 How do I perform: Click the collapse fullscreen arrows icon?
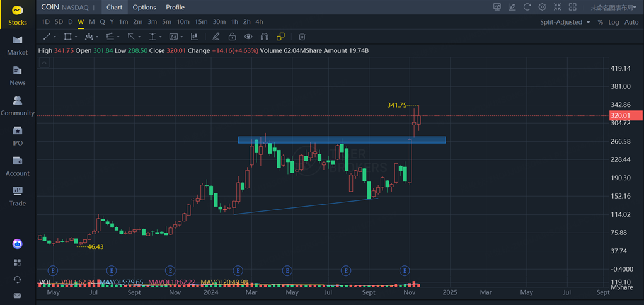point(557,7)
